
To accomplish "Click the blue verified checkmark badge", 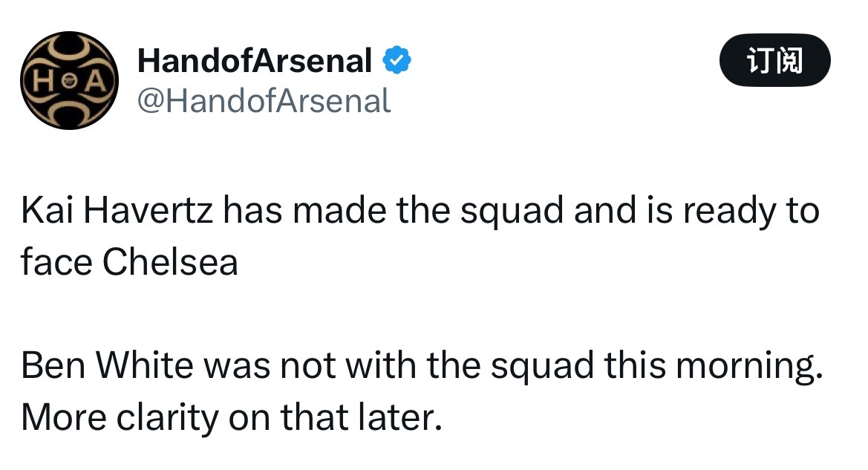I will [x=397, y=60].
